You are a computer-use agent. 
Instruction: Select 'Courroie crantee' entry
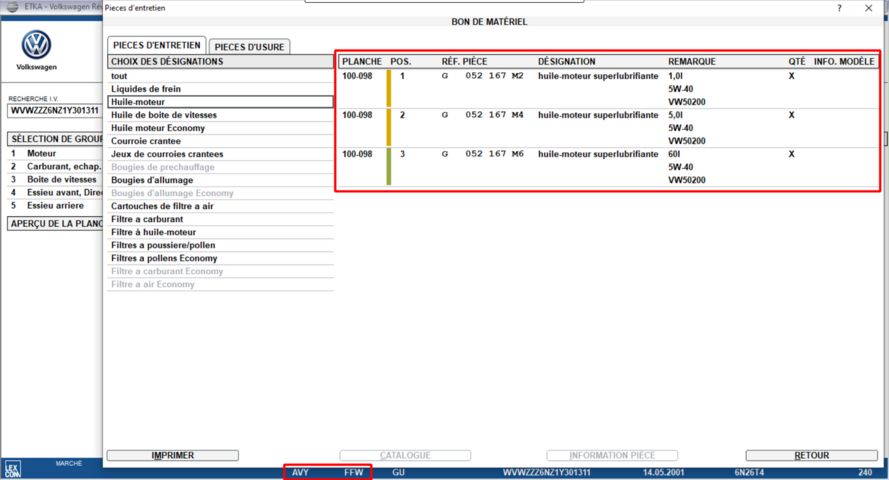coord(221,141)
